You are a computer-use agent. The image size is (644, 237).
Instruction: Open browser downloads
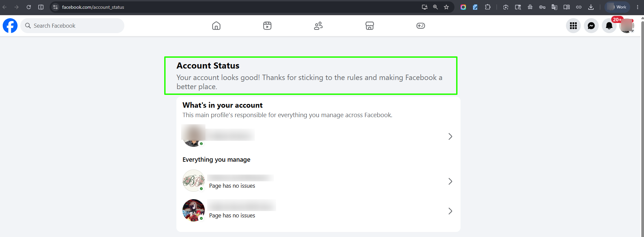(591, 7)
